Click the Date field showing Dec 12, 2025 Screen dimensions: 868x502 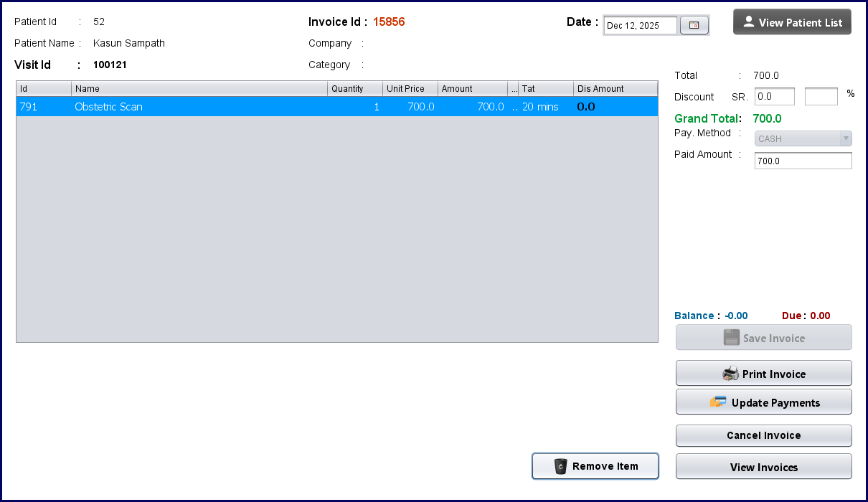(640, 26)
